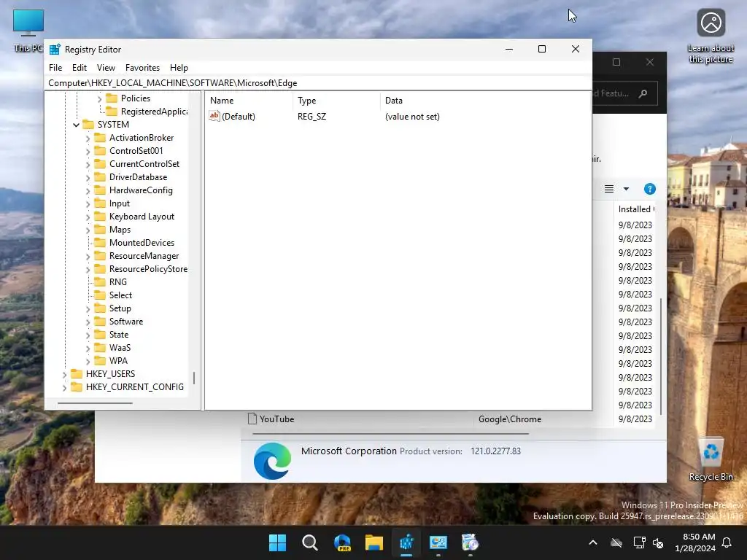Viewport: 747px width, 560px height.
Task: Select the WPA folder icon
Action: tap(100, 360)
